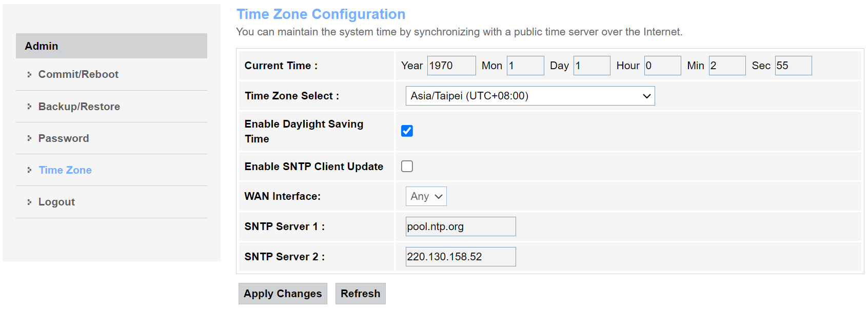
Task: Uncheck Enable Daylight Saving Time checkbox
Action: coord(407,131)
